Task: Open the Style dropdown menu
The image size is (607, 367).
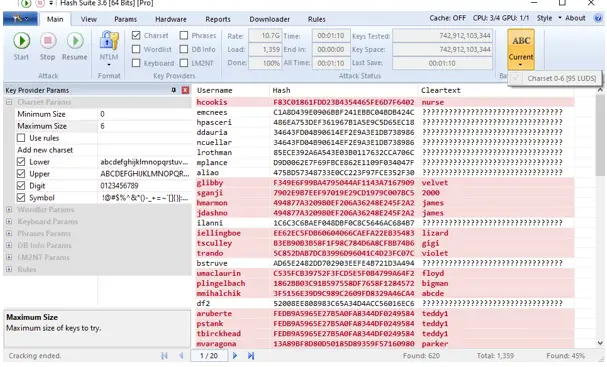Action: [x=549, y=18]
